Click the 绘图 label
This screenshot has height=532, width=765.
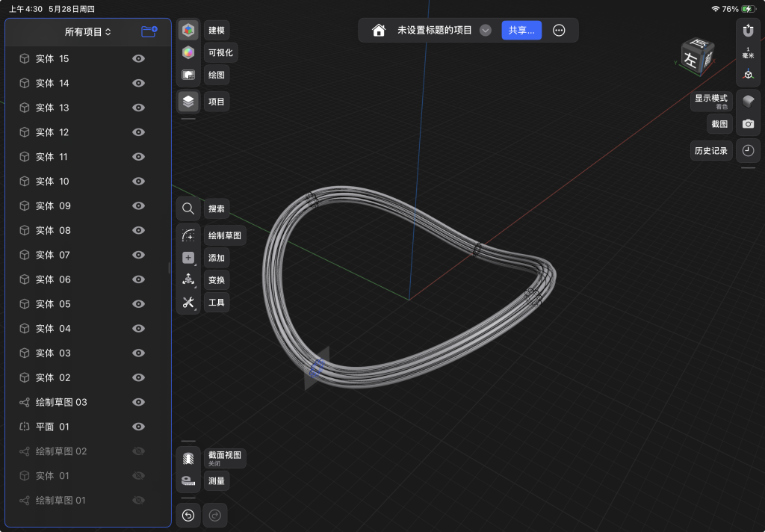click(217, 75)
